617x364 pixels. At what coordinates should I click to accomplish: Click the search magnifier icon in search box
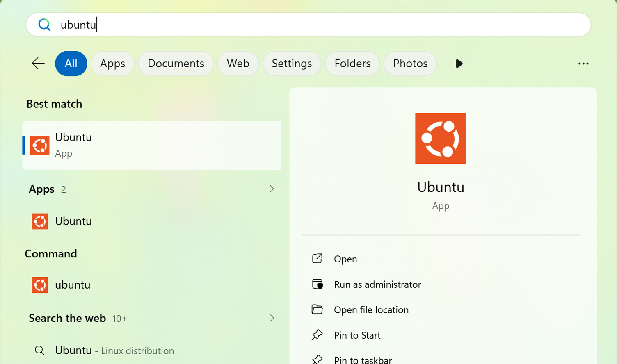pyautogui.click(x=44, y=25)
